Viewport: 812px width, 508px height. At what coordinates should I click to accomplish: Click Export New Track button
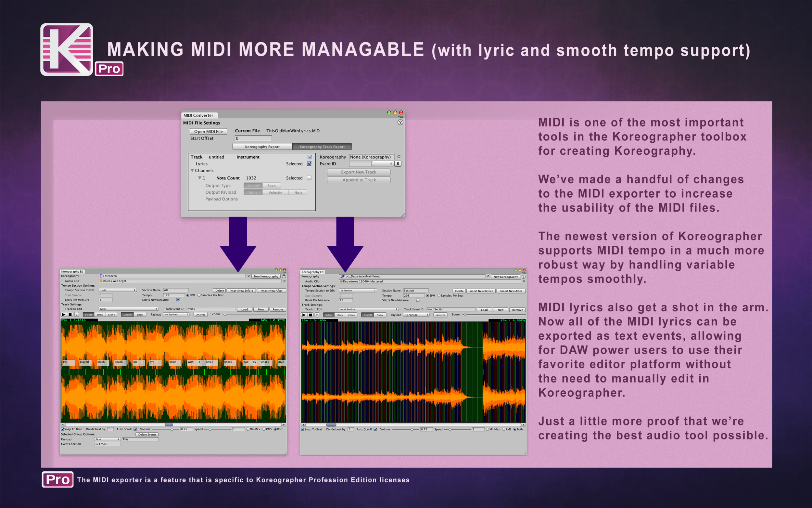click(359, 172)
